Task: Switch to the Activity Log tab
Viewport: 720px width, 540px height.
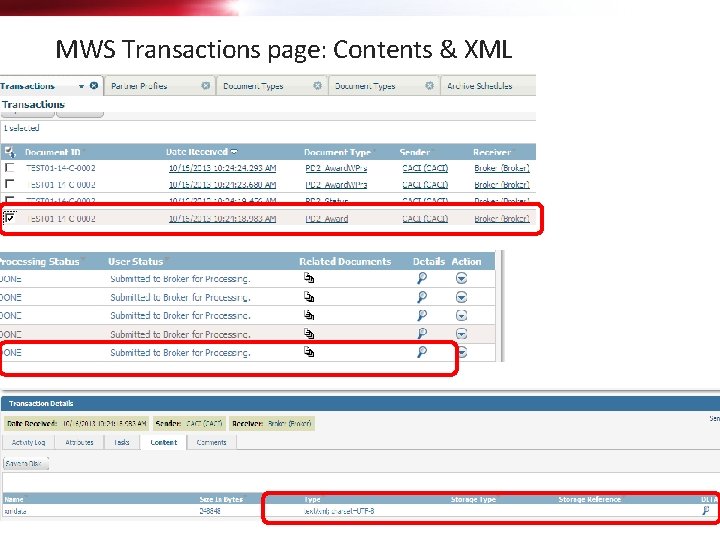Action: click(28, 442)
